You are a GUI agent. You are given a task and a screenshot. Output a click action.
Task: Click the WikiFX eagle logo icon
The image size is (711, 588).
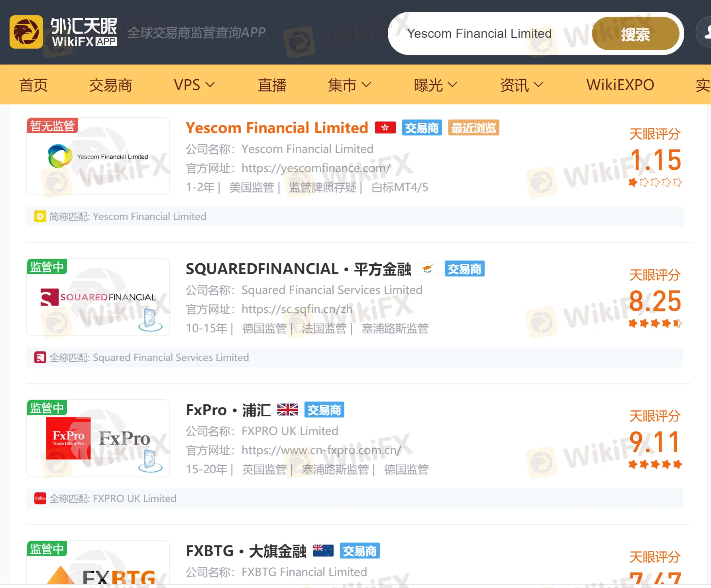tap(26, 32)
